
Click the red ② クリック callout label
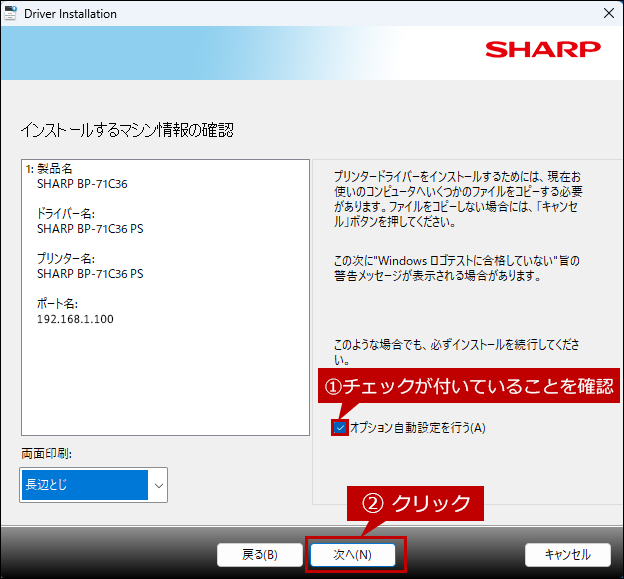tap(415, 503)
